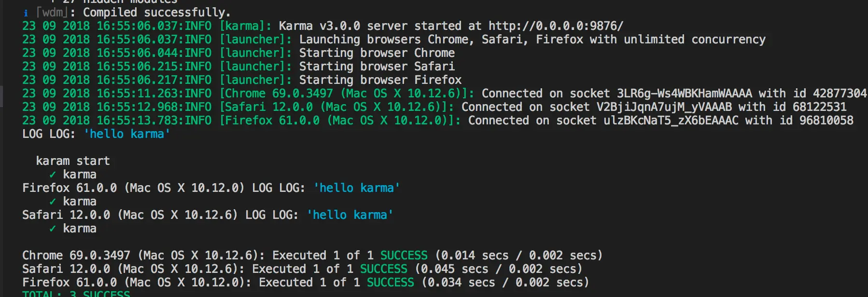Click the checkmark below the Firefox LOG line
Viewport: 868px width, 297px height.
click(x=53, y=202)
